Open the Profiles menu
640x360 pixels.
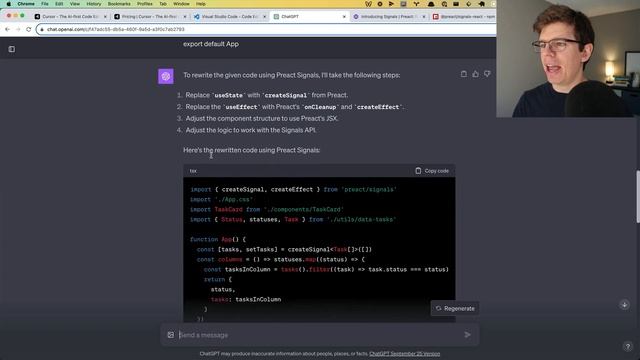tap(144, 4)
